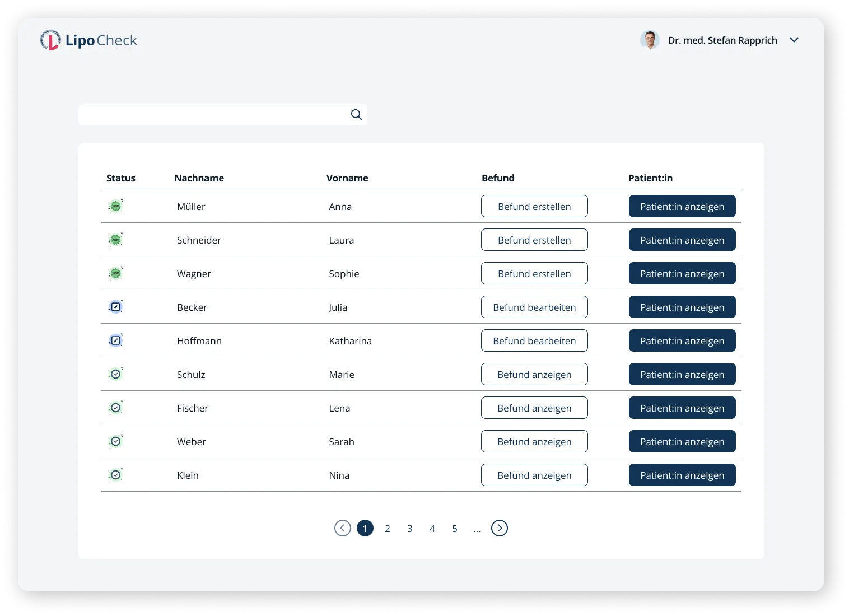Select the pencil edit status icon for Becker
The height and width of the screenshot is (616, 849).
click(115, 307)
